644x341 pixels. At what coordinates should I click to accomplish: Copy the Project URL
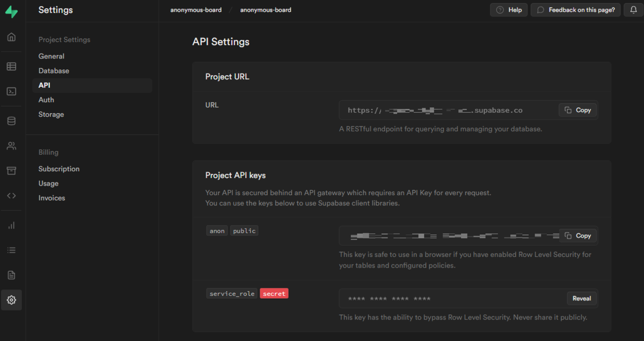[578, 110]
